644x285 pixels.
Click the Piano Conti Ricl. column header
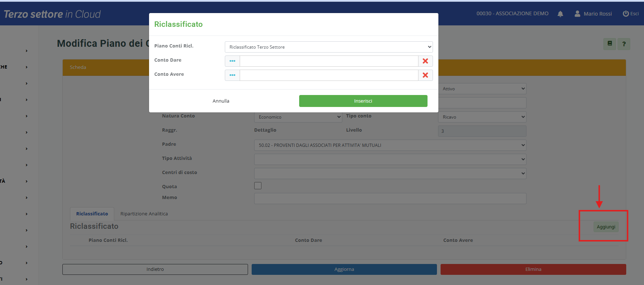108,240
